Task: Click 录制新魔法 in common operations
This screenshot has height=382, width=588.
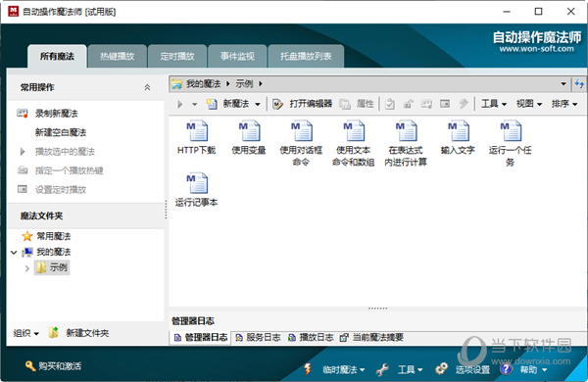Action: coord(48,114)
